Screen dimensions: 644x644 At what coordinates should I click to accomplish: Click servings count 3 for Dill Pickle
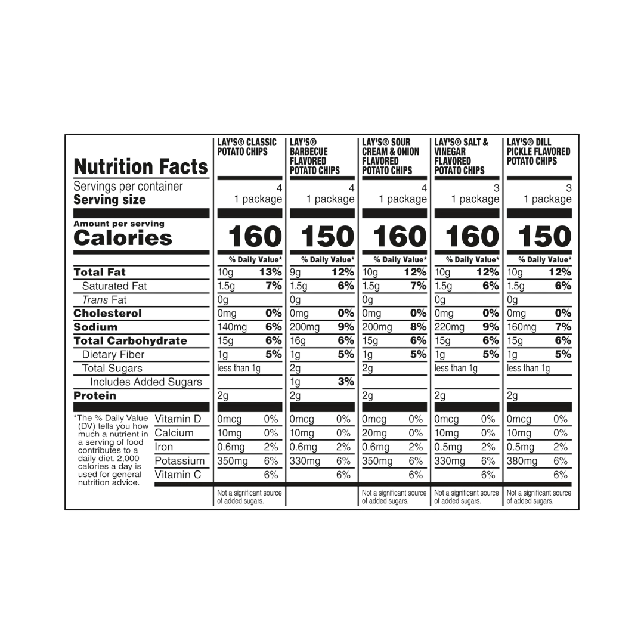click(x=568, y=188)
